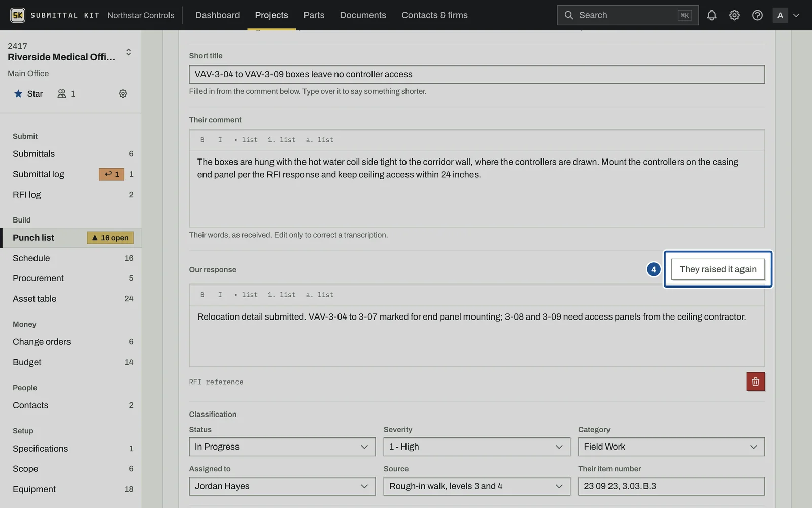
Task: Open the notifications bell
Action: coord(712,15)
